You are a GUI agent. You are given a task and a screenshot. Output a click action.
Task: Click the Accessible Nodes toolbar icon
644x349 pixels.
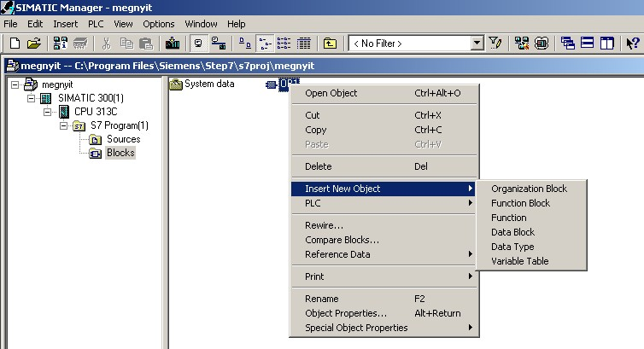tap(61, 43)
